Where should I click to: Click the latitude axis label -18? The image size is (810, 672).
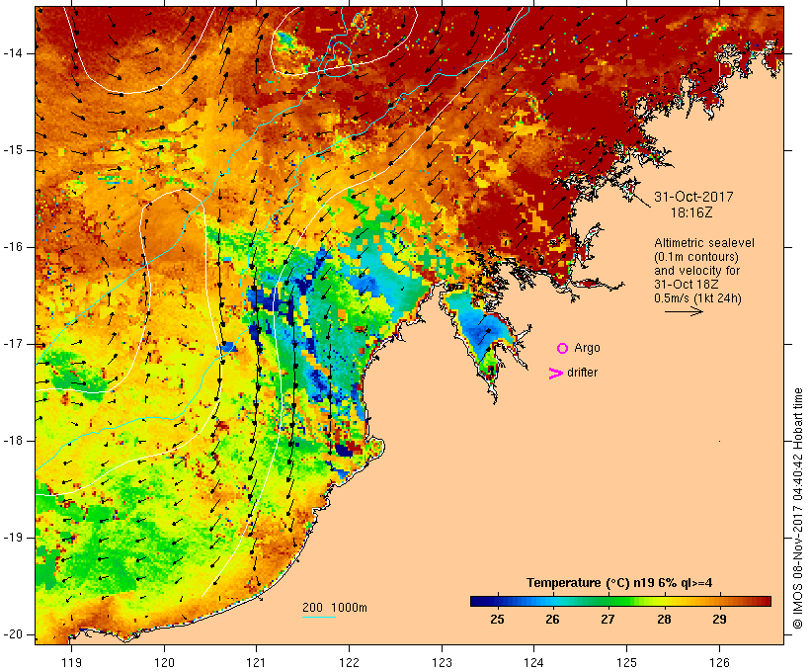click(x=13, y=441)
